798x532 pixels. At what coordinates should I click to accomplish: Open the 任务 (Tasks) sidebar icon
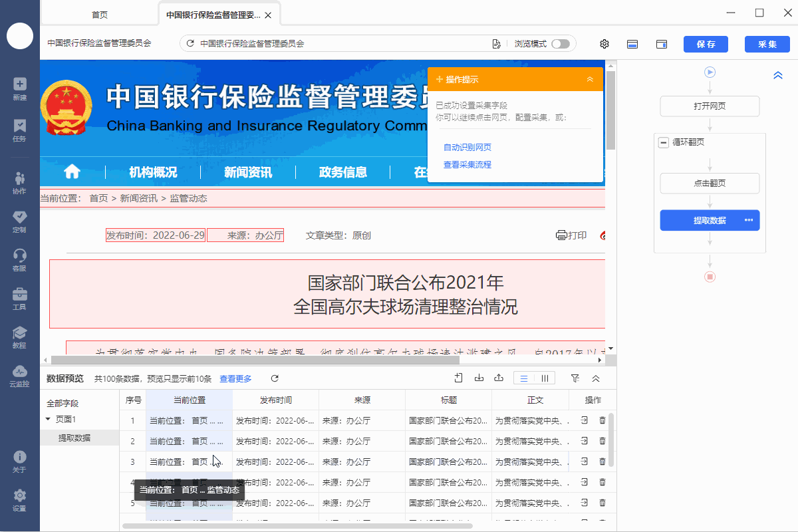[20, 130]
